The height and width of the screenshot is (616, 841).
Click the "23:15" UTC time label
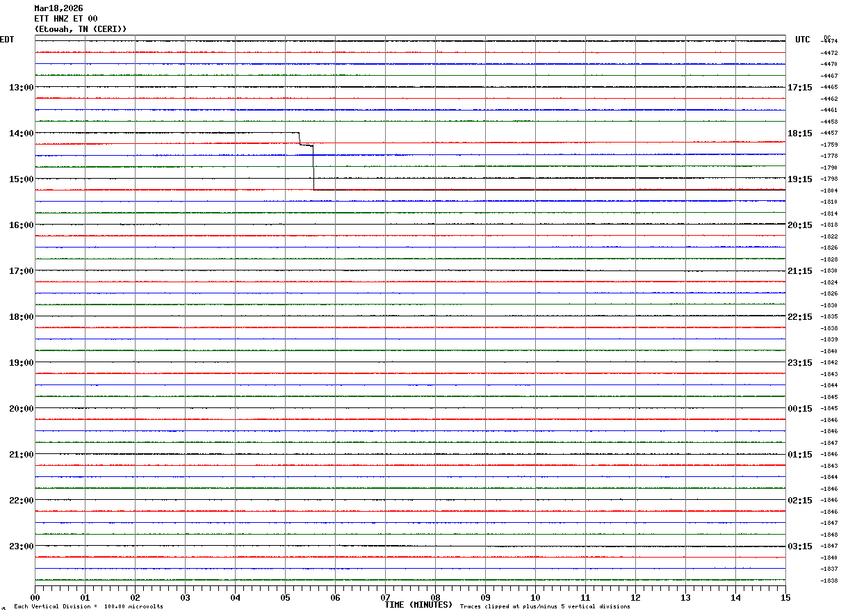click(x=800, y=363)
